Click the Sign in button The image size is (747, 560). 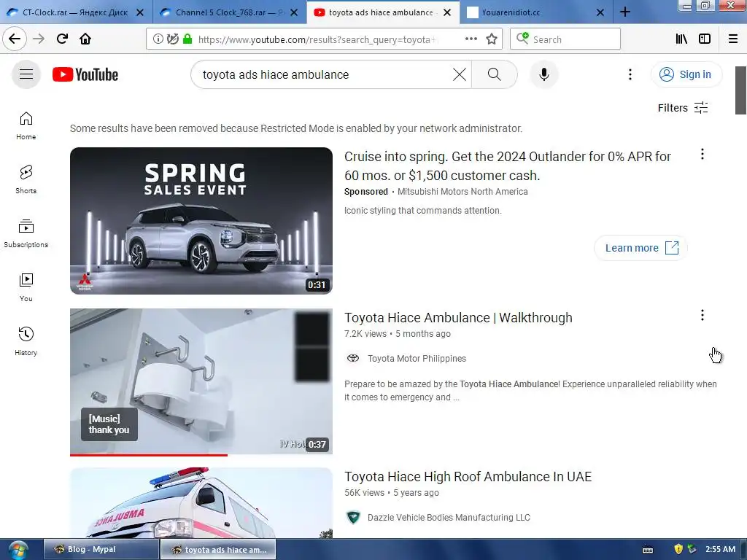(686, 74)
